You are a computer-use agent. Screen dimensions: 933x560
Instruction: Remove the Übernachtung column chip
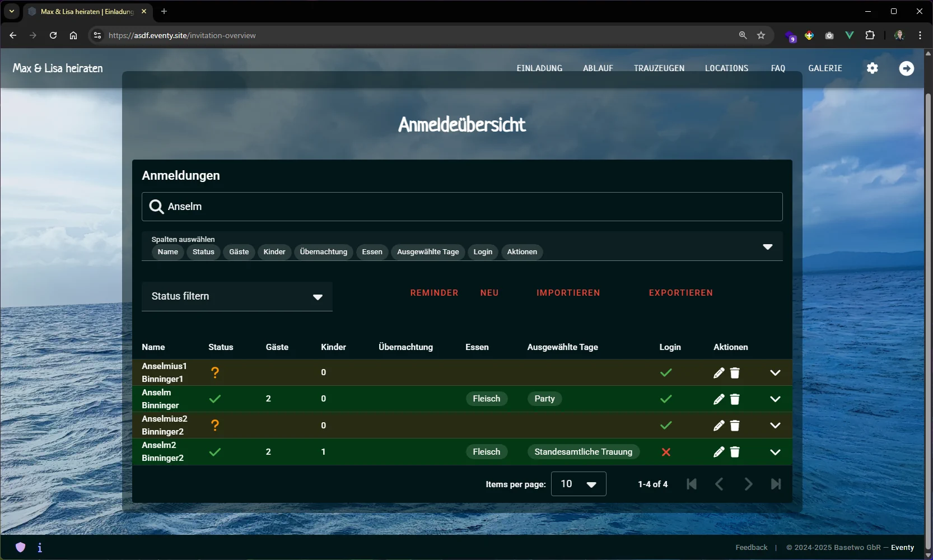323,252
